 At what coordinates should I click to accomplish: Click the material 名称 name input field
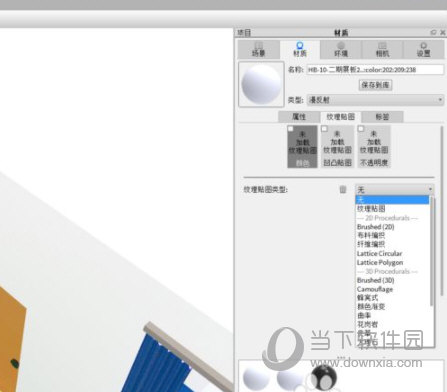pyautogui.click(x=375, y=70)
